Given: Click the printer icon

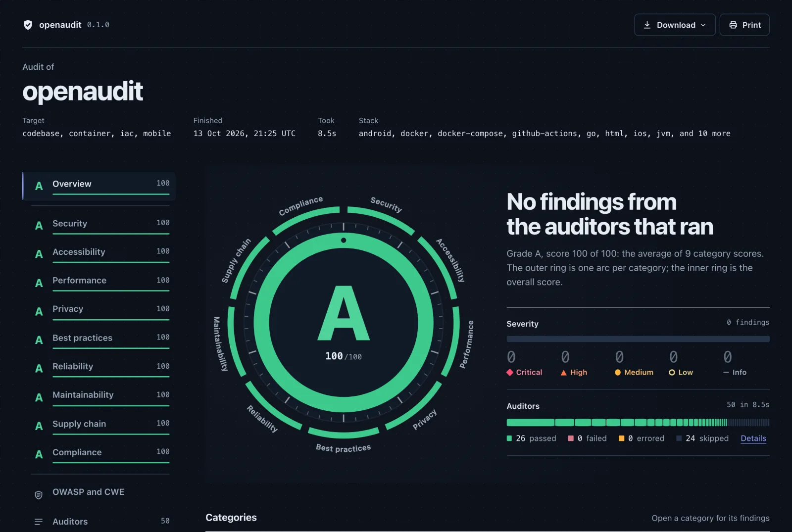Looking at the screenshot, I should [x=733, y=25].
